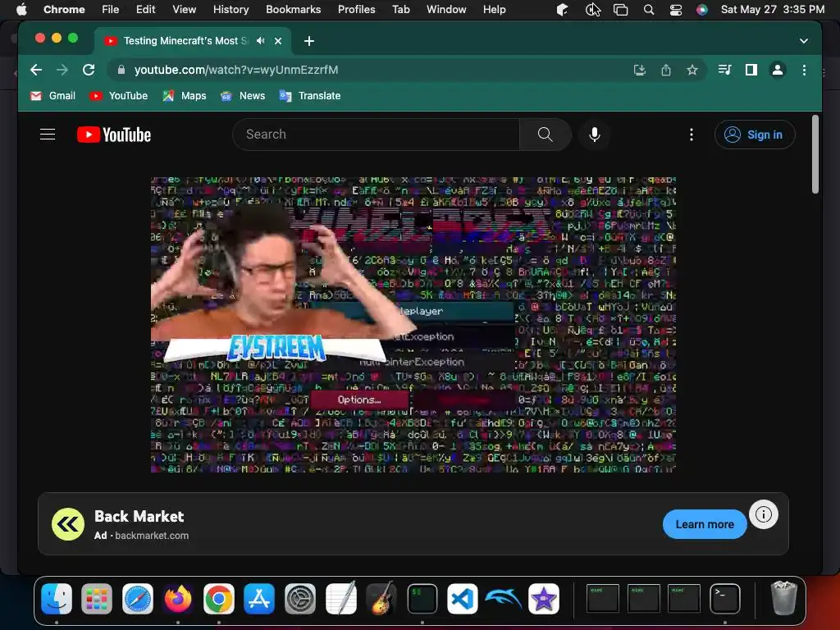This screenshot has width=840, height=630.
Task: Click the date and time clock
Action: click(x=773, y=10)
